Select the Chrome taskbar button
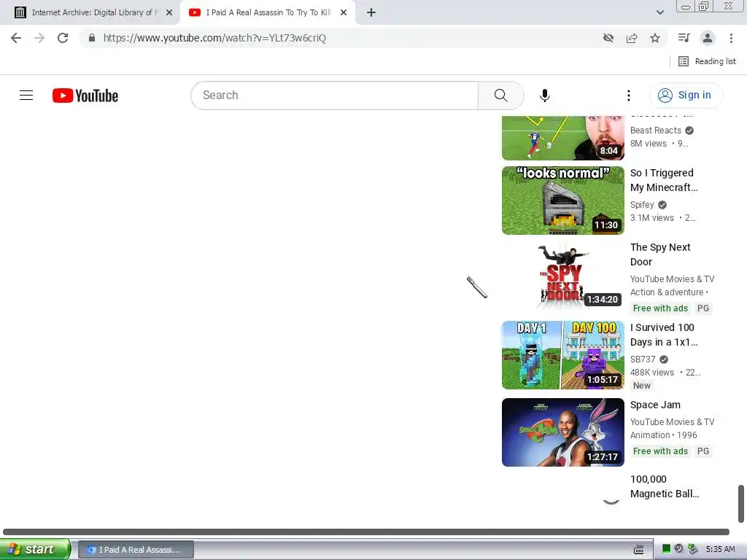Image resolution: width=747 pixels, height=560 pixels. (x=136, y=550)
